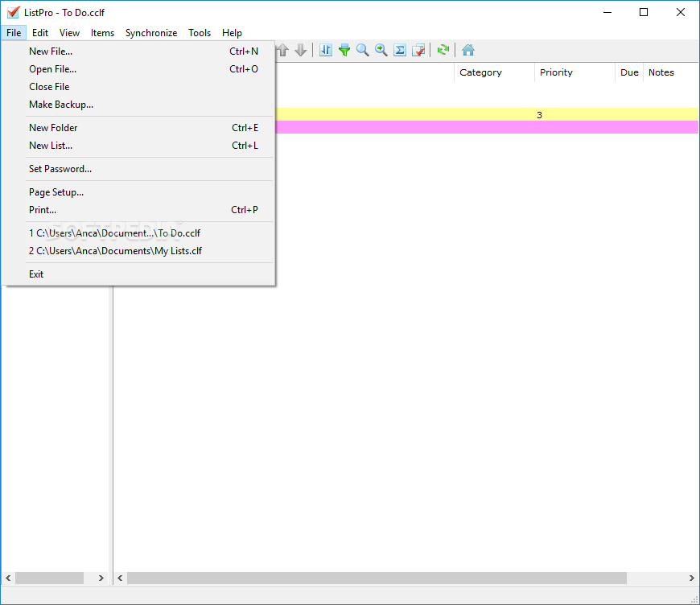This screenshot has height=605, width=700.
Task: Select the yellow row with priority 3
Action: point(487,115)
